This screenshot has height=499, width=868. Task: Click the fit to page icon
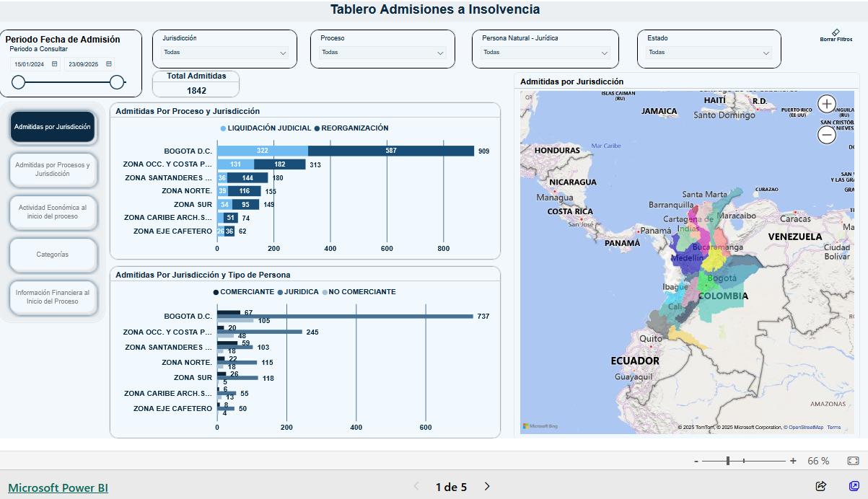853,461
